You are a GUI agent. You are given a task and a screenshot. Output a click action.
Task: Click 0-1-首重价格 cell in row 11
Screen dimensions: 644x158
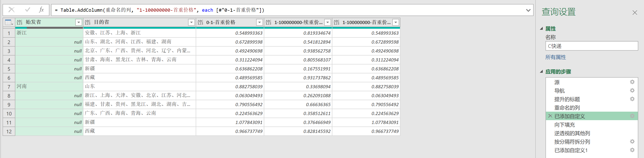point(230,122)
